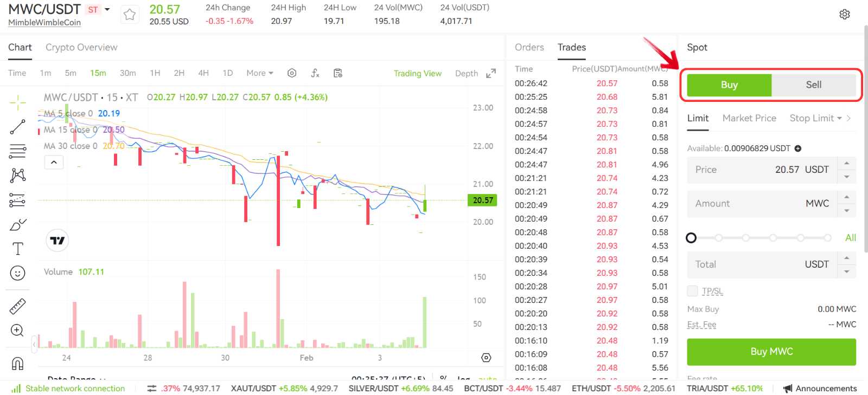Select the 4H timeframe
Screen dimensions: 868x395
pyautogui.click(x=203, y=73)
